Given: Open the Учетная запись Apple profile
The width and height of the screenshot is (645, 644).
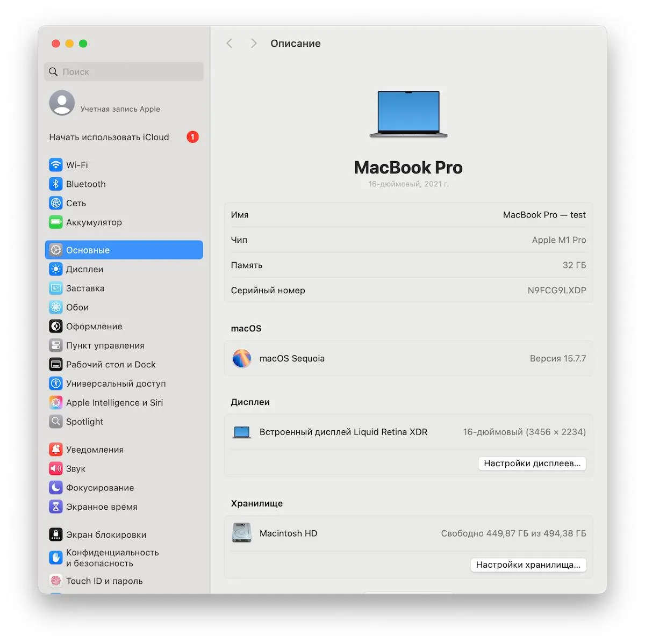Looking at the screenshot, I should click(105, 103).
